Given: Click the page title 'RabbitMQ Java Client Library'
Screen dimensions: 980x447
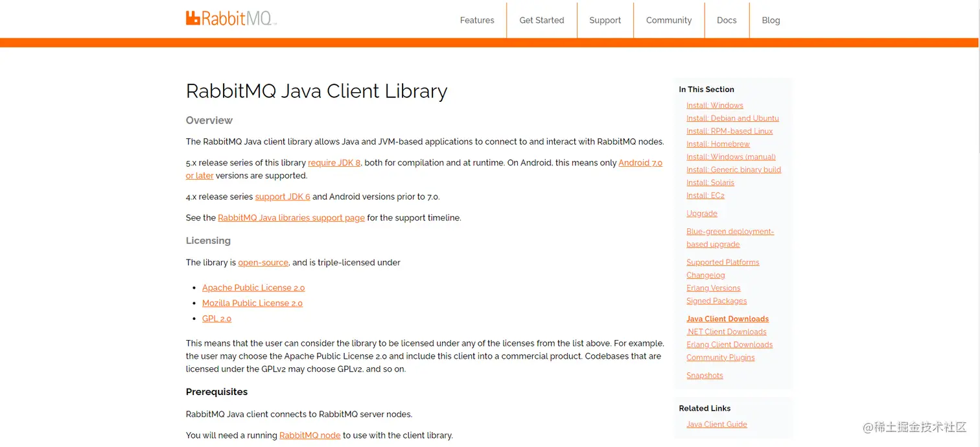Looking at the screenshot, I should [316, 91].
